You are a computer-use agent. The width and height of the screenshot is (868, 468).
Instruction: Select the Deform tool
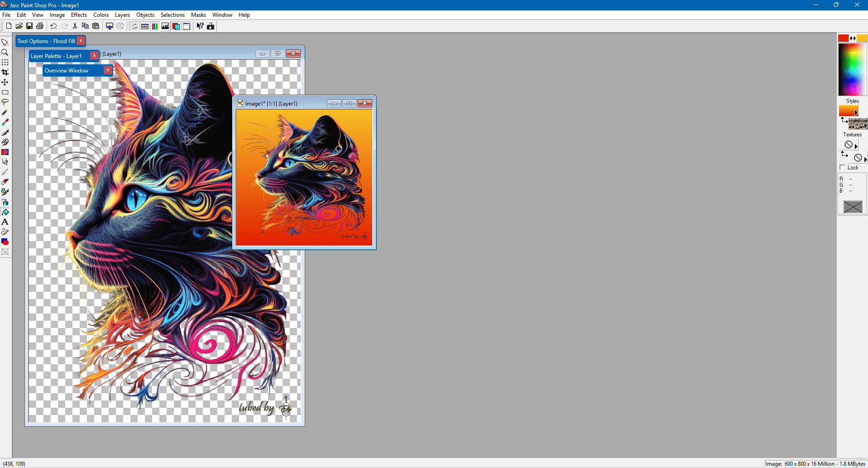[x=5, y=62]
